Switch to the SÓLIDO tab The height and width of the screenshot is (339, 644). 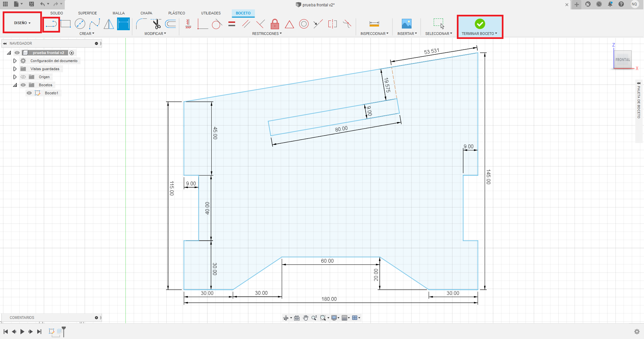[57, 13]
